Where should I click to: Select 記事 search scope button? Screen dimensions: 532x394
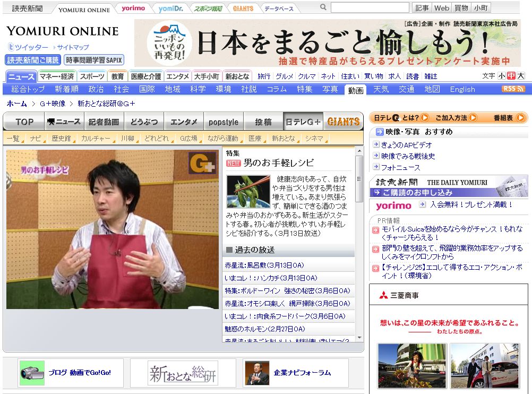tap(422, 8)
